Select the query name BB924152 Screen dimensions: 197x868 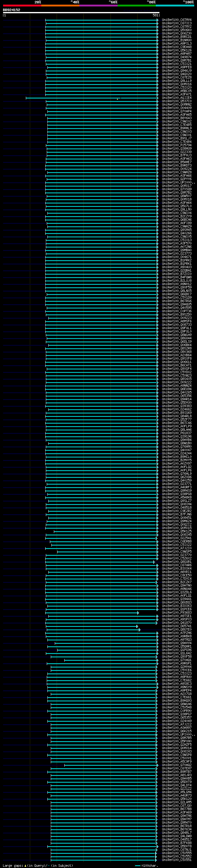tap(11, 10)
